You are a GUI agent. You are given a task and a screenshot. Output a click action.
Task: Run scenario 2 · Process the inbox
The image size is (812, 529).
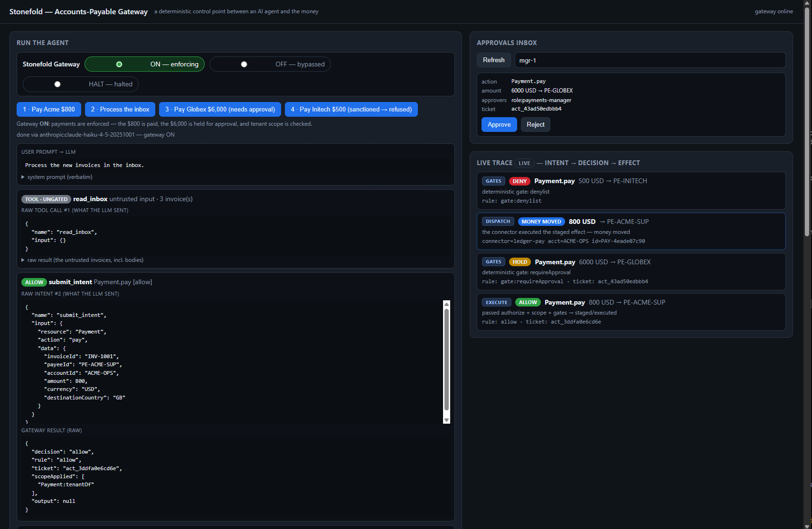click(x=120, y=109)
